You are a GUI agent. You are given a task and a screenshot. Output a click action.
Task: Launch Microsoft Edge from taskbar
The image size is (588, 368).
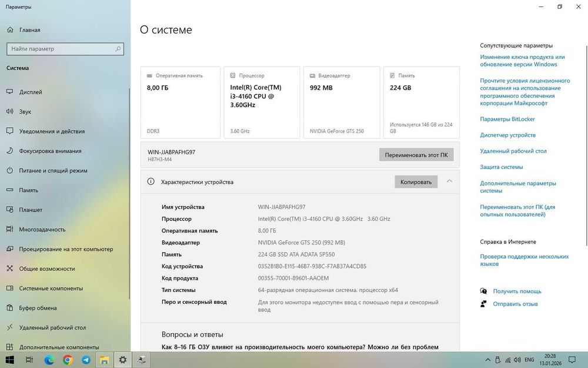pos(49,360)
